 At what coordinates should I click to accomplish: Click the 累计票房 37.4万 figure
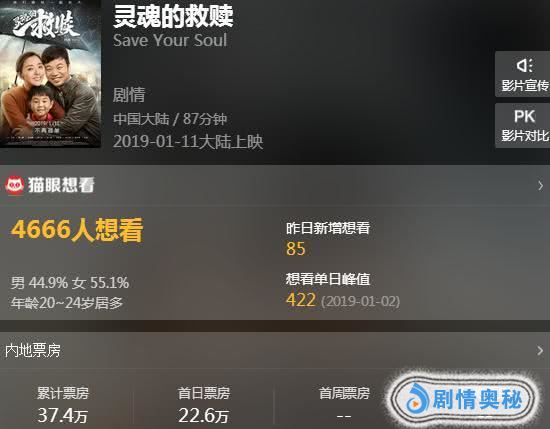click(63, 415)
